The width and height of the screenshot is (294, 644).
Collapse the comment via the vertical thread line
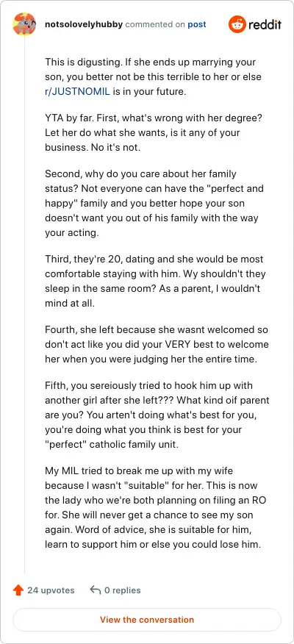[24, 305]
